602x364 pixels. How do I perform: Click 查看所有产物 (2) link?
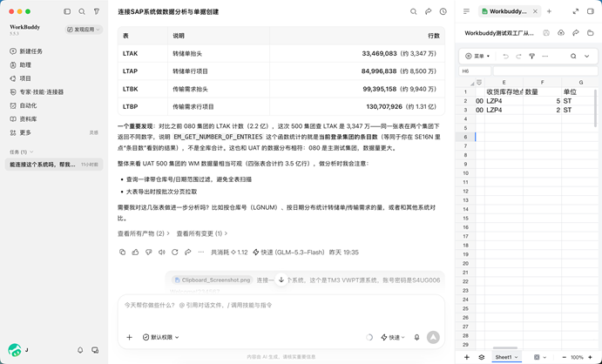pyautogui.click(x=143, y=233)
